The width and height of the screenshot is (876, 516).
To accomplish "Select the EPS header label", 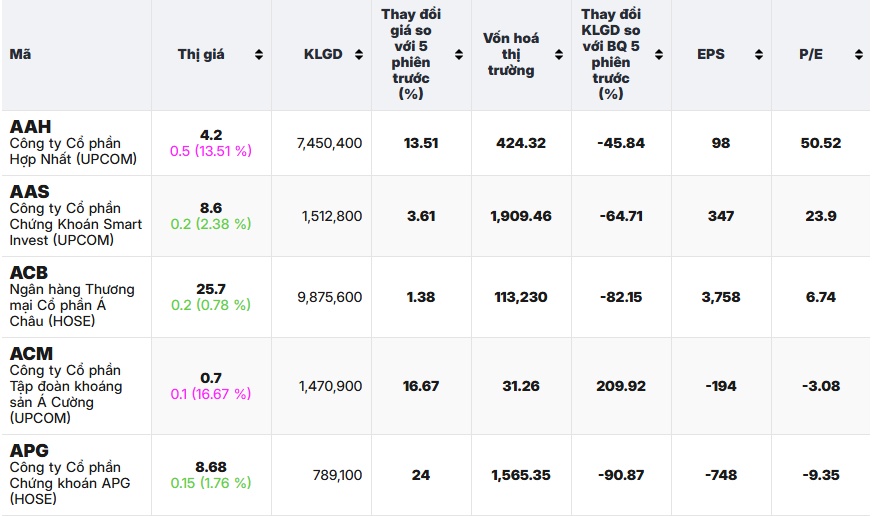I will pos(711,54).
